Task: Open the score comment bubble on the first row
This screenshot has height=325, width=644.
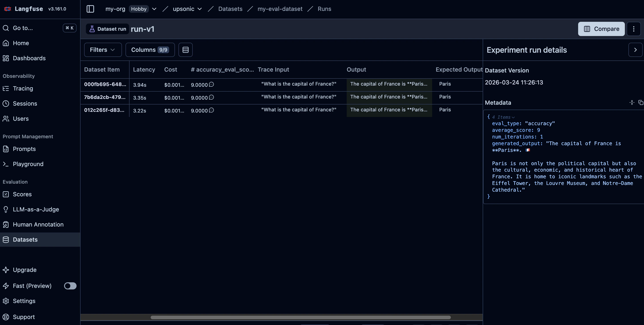Action: [x=211, y=84]
